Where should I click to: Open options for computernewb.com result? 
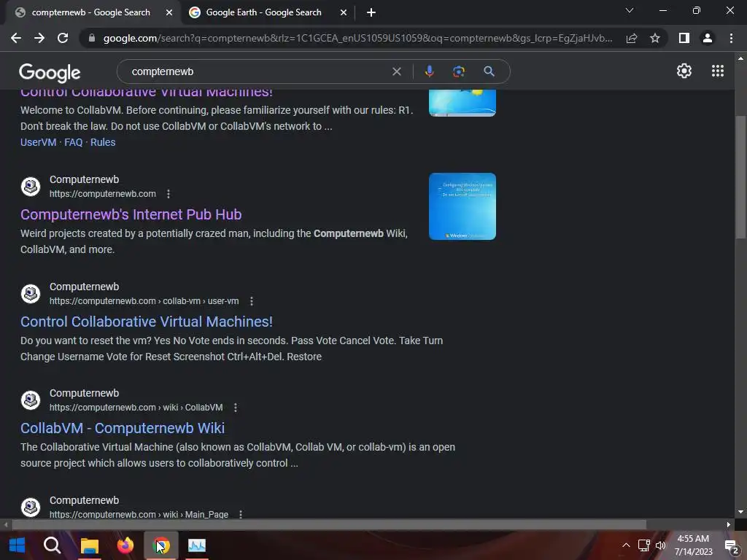tap(169, 194)
